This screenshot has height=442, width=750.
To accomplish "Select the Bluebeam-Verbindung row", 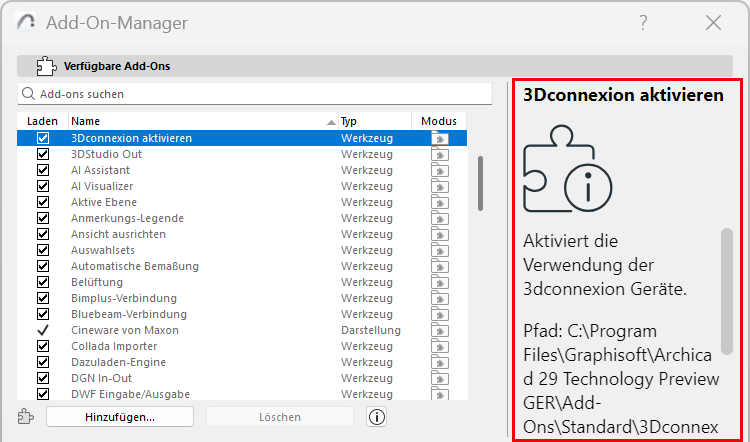I will [242, 314].
